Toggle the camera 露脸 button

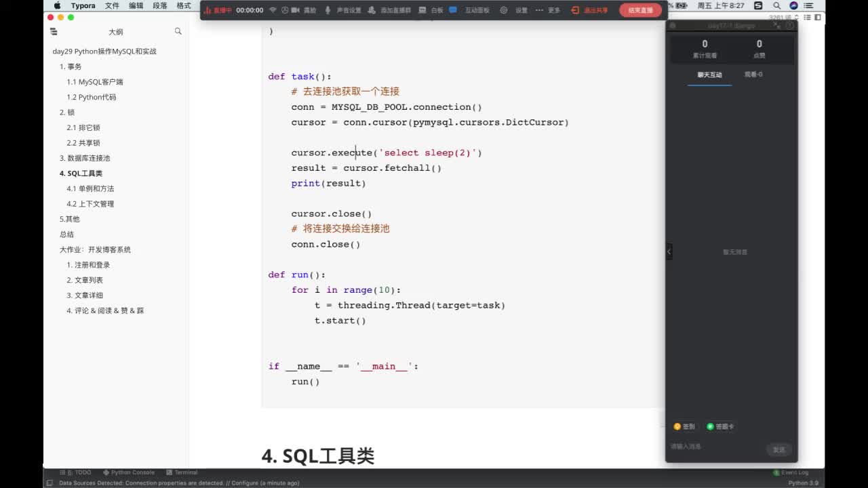[304, 10]
